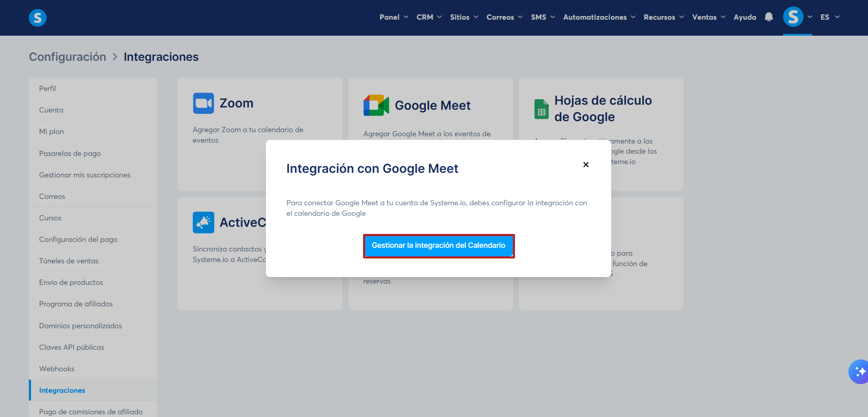Select Integraciones in the sidebar
The image size is (868, 417).
(93, 390)
